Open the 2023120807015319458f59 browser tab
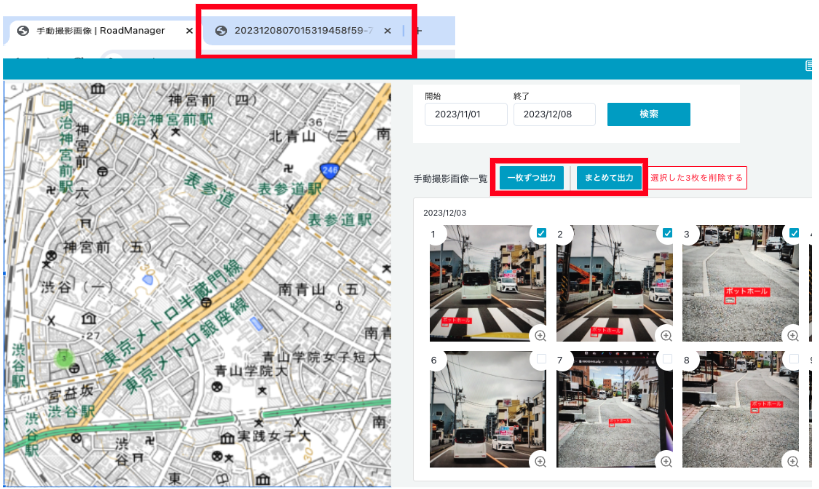The image size is (819, 489). tap(300, 31)
